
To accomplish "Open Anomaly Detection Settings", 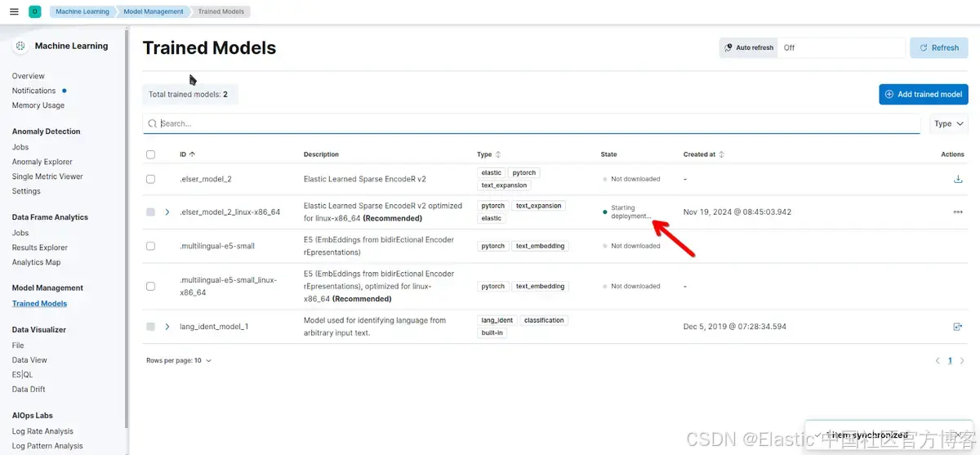I will [26, 191].
